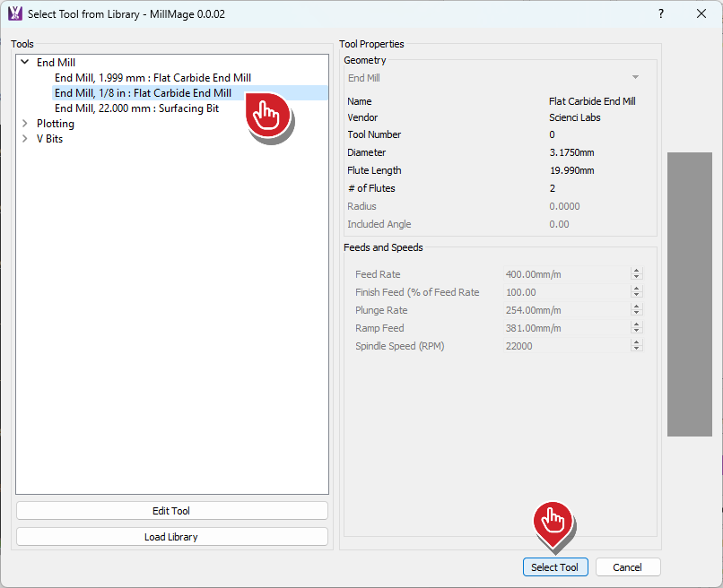723x588 pixels.
Task: Increase the Feed Rate with the up arrow
Action: point(636,271)
